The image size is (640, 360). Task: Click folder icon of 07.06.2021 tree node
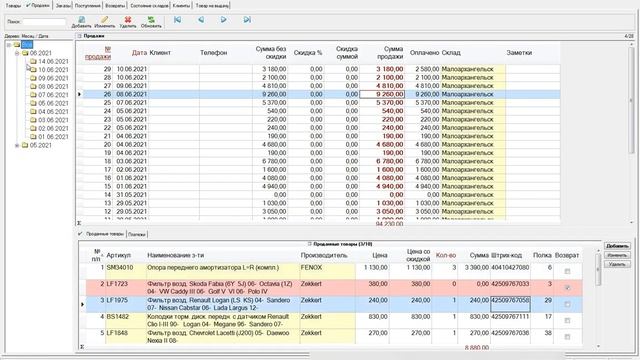tap(33, 95)
